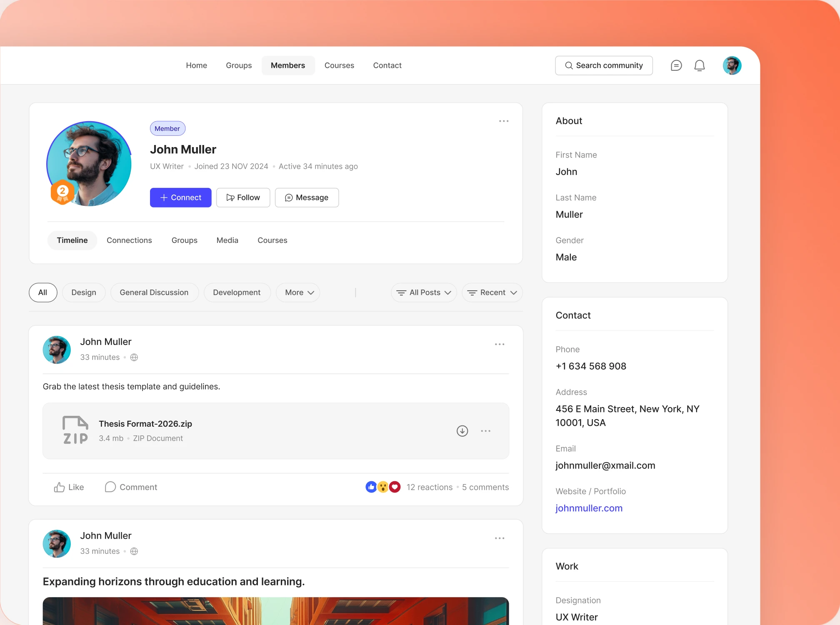Click the Connect button
The height and width of the screenshot is (625, 840).
pos(180,197)
